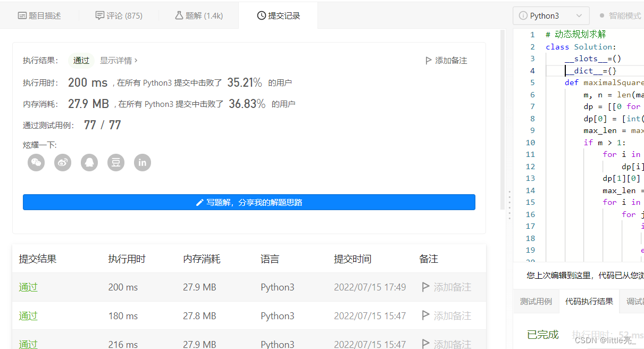Share result via Weibo icon

(x=63, y=163)
